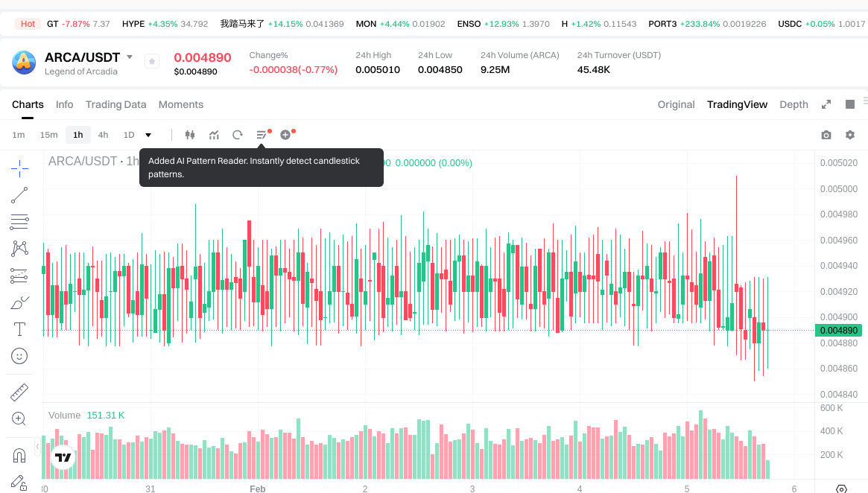Select the 4h timeframe button
This screenshot has height=493, width=868.
[x=103, y=135]
